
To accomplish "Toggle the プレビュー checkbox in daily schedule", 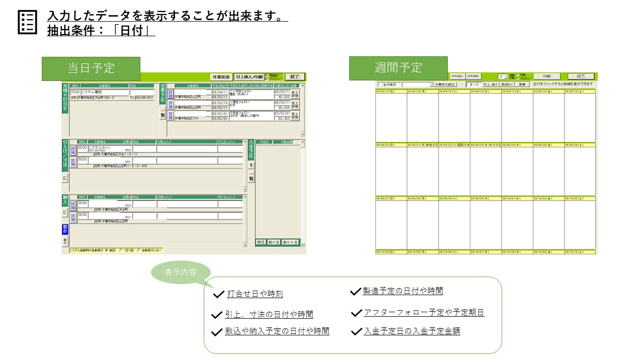I will click(x=267, y=79).
